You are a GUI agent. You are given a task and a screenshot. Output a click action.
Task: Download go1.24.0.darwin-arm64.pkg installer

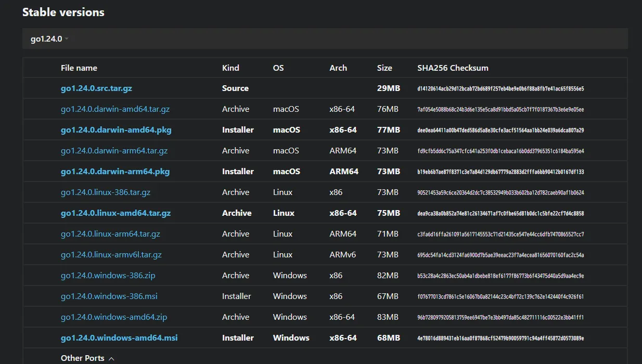(115, 172)
